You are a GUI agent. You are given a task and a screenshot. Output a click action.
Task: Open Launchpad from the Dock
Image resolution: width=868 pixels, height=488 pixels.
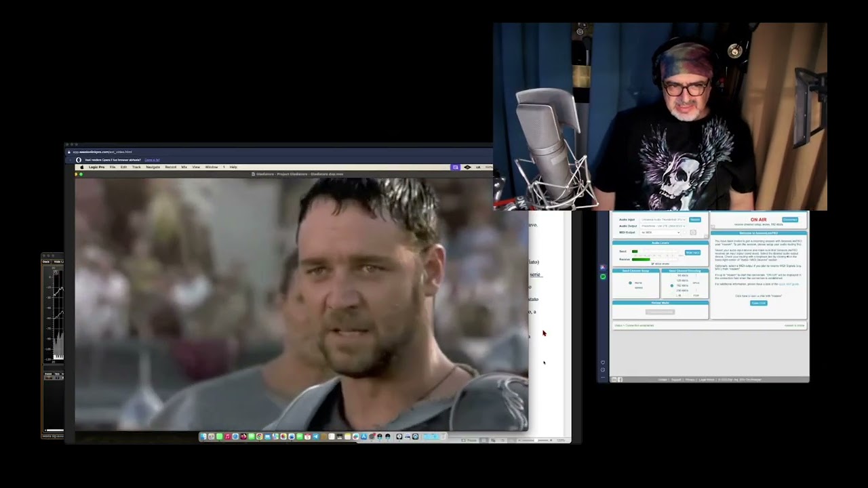click(x=211, y=436)
